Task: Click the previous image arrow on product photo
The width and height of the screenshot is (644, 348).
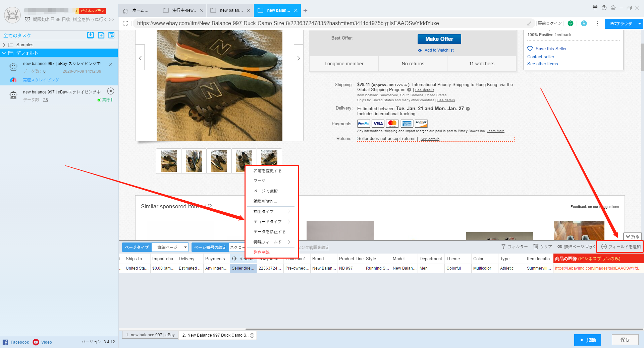Action: point(140,58)
